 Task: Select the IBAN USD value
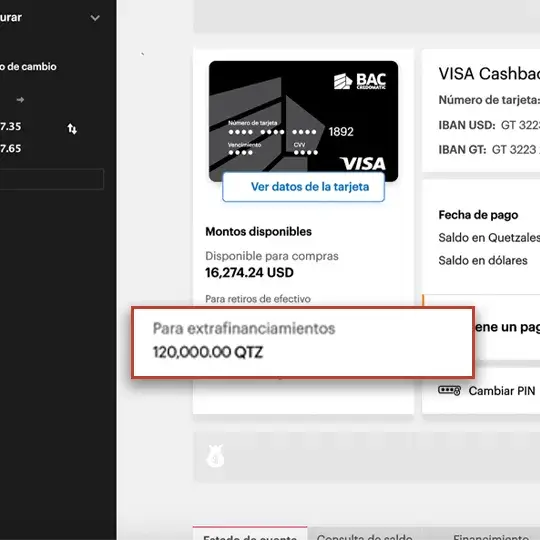[x=520, y=125]
